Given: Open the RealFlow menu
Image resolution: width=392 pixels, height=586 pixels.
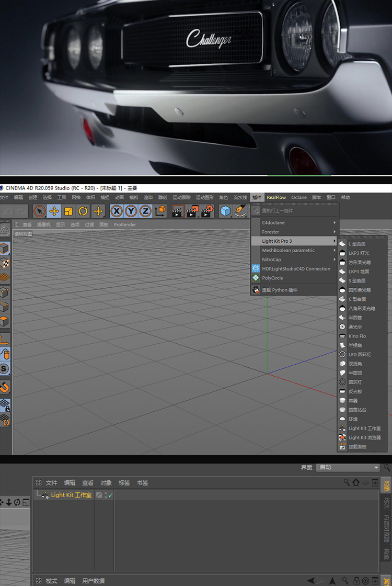Looking at the screenshot, I should click(276, 197).
